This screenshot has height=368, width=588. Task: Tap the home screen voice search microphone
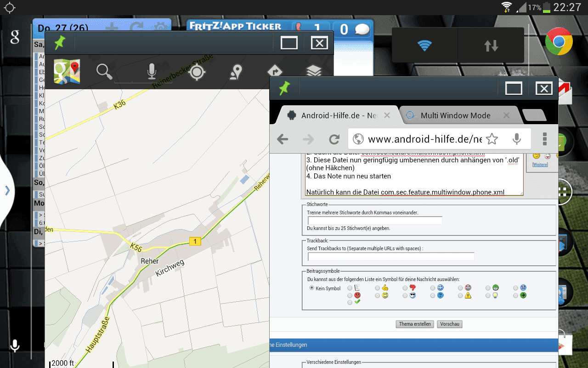tap(15, 345)
